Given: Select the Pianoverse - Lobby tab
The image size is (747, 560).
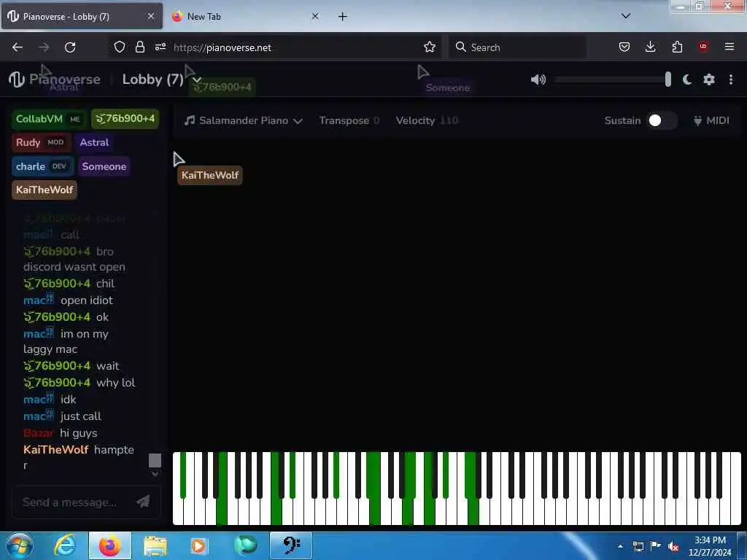Looking at the screenshot, I should tap(82, 17).
